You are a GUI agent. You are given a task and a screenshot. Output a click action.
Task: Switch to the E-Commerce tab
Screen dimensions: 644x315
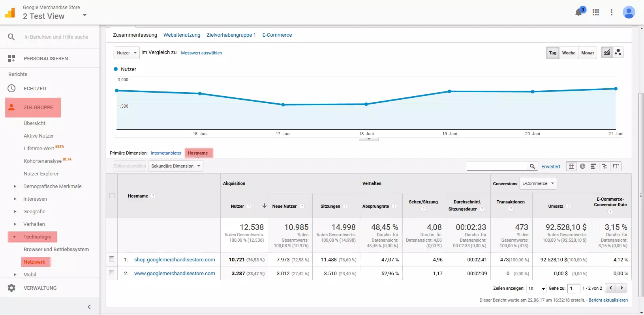coord(277,35)
